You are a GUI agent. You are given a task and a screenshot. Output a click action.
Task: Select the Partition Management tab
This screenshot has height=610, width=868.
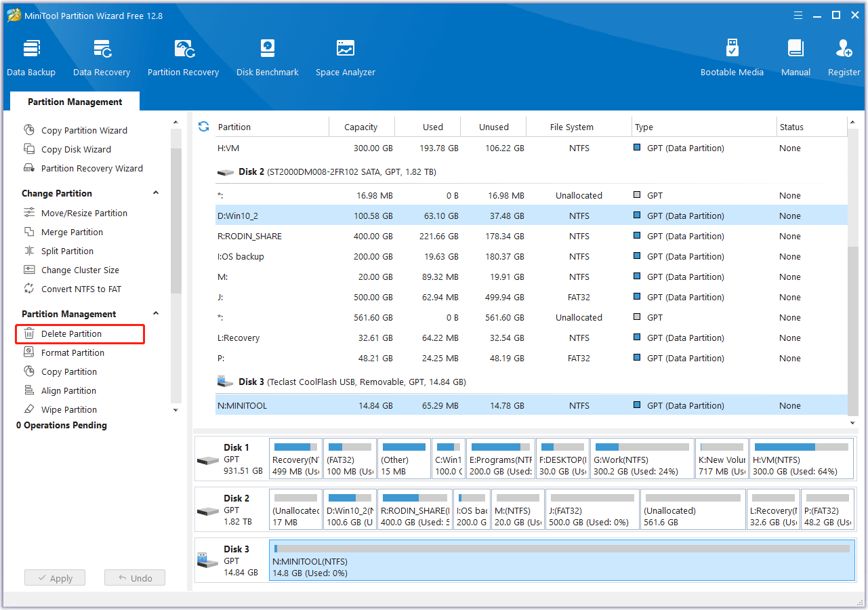pos(75,102)
